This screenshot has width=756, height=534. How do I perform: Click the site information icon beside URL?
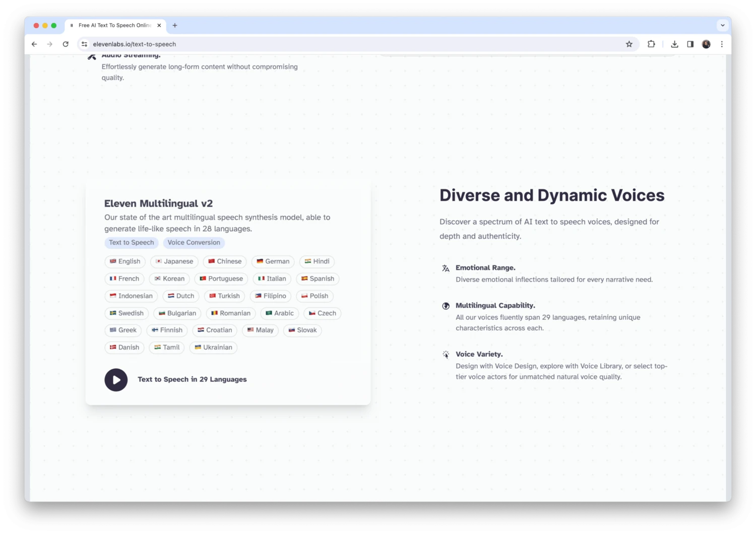[84, 44]
